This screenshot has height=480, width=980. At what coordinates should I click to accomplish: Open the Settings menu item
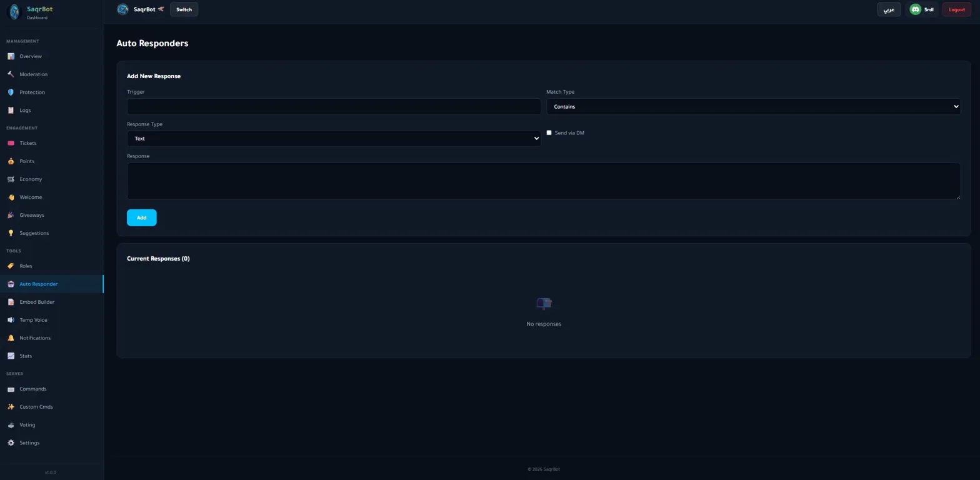point(52,443)
